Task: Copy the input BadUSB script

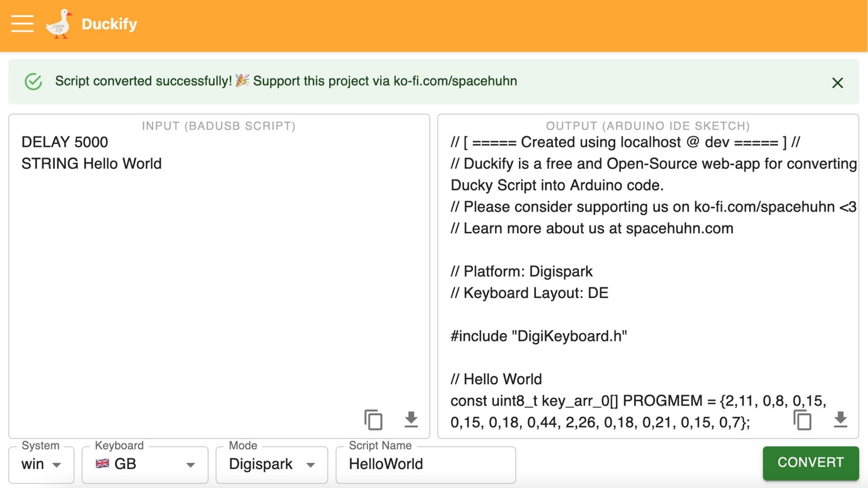Action: point(373,419)
